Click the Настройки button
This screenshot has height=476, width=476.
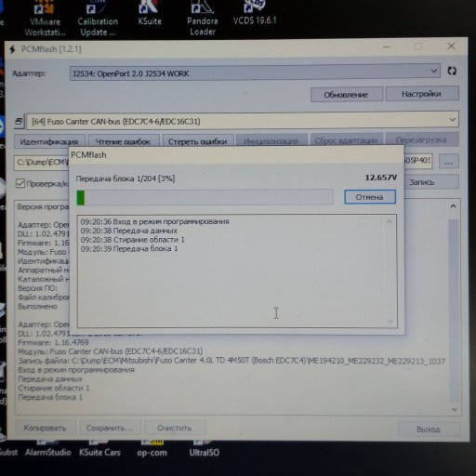point(422,94)
